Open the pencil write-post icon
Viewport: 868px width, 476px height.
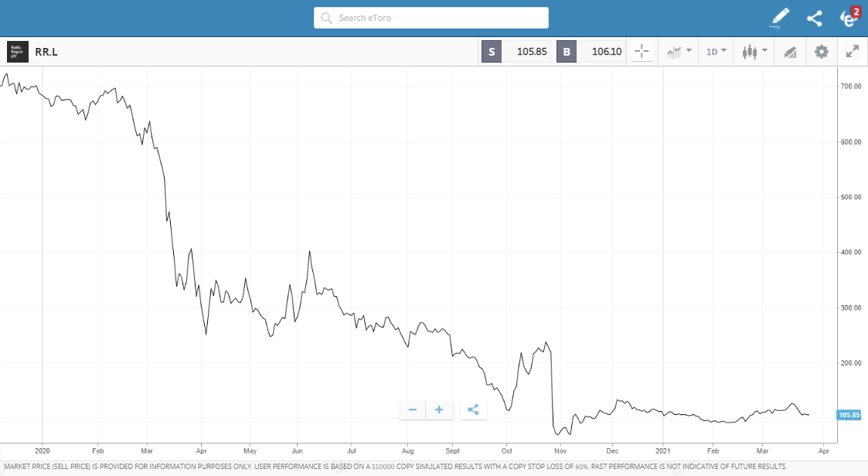click(780, 18)
